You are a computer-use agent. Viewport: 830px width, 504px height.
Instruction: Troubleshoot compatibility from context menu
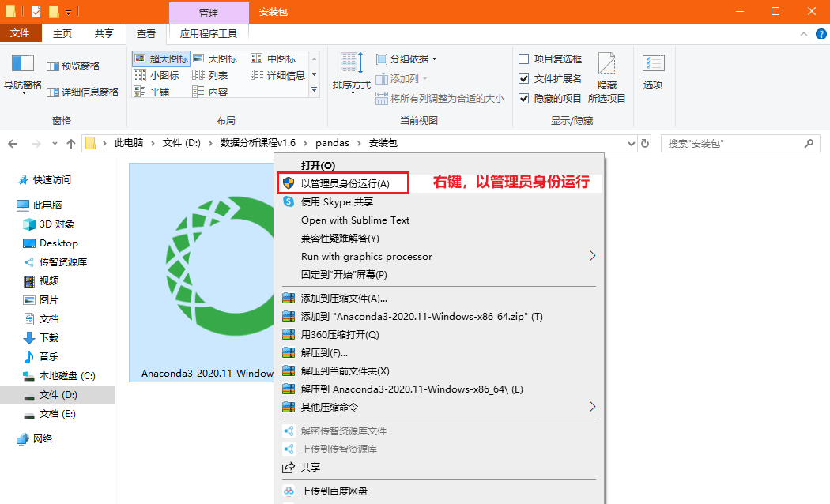pyautogui.click(x=439, y=239)
